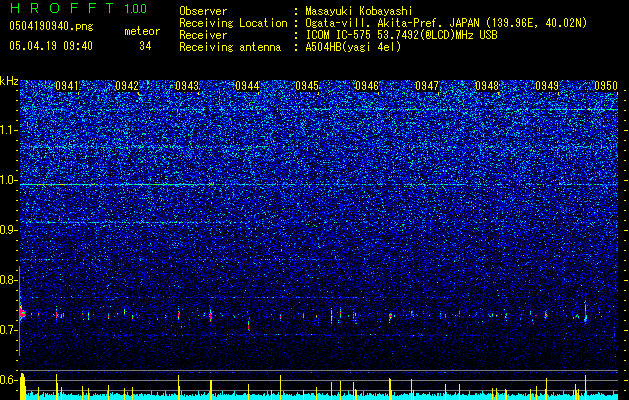Image resolution: width=629 pixels, height=400 pixels.
Task: Click the date stamp 05.04.19 09:40
Action: 51,46
